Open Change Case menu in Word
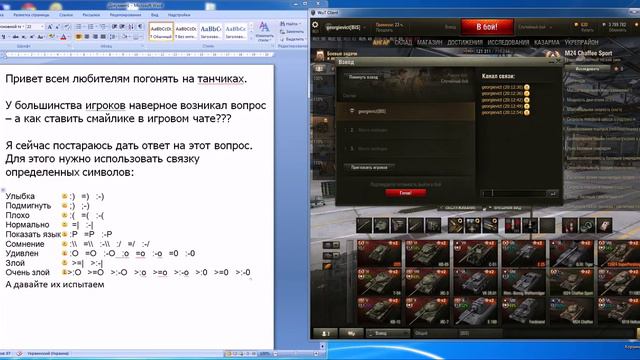Viewport: 640px width, 360px height. (x=40, y=36)
